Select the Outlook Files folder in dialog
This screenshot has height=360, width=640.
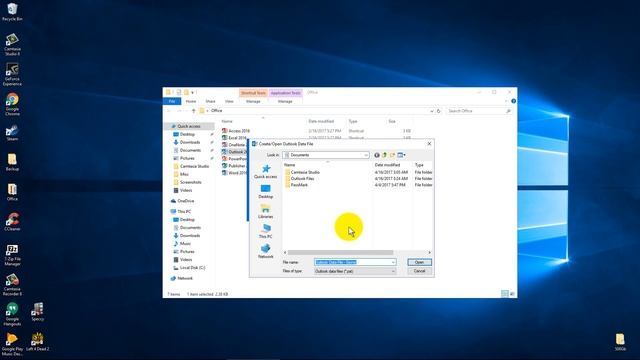pos(302,179)
